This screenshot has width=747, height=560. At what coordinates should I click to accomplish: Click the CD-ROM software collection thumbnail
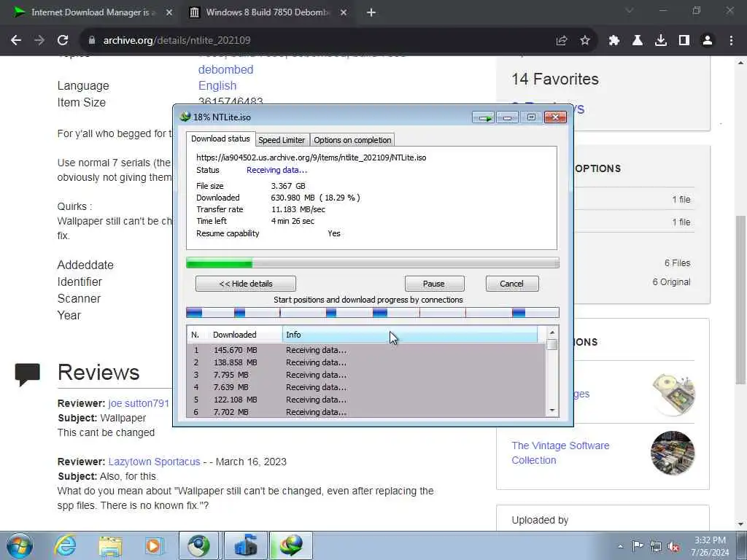(673, 394)
